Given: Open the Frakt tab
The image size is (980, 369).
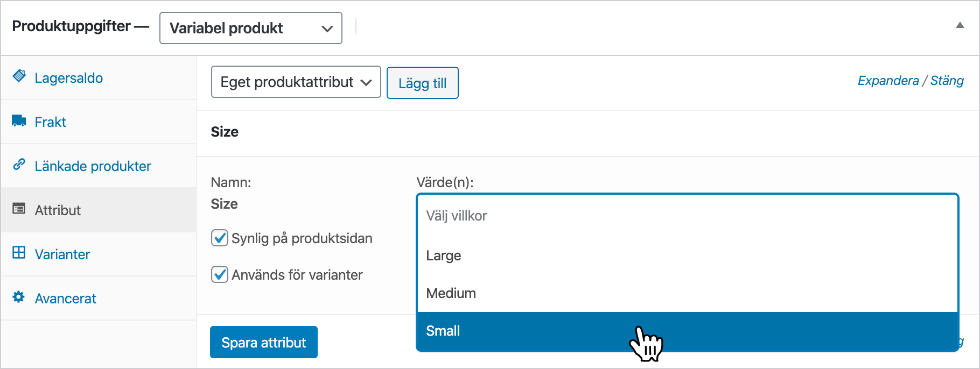Looking at the screenshot, I should point(50,122).
